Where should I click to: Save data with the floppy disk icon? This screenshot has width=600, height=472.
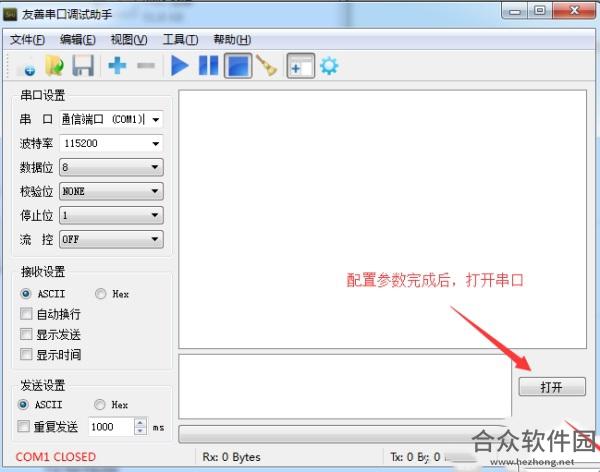[x=83, y=66]
